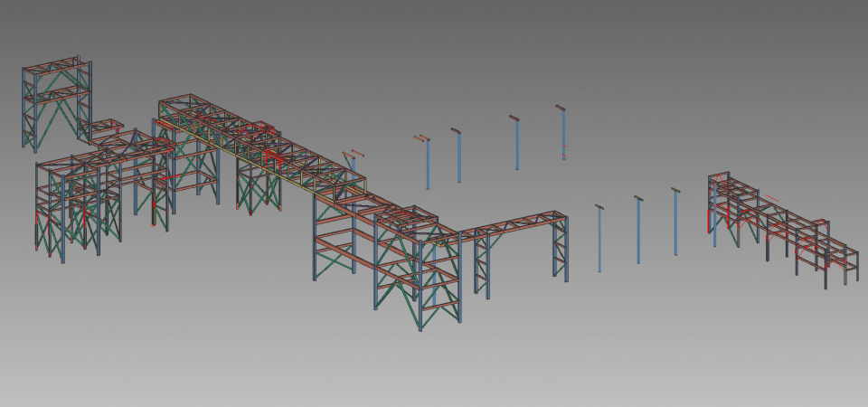Select the middle column in lower row of three
This screenshot has width=868, height=407.
[x=638, y=231]
